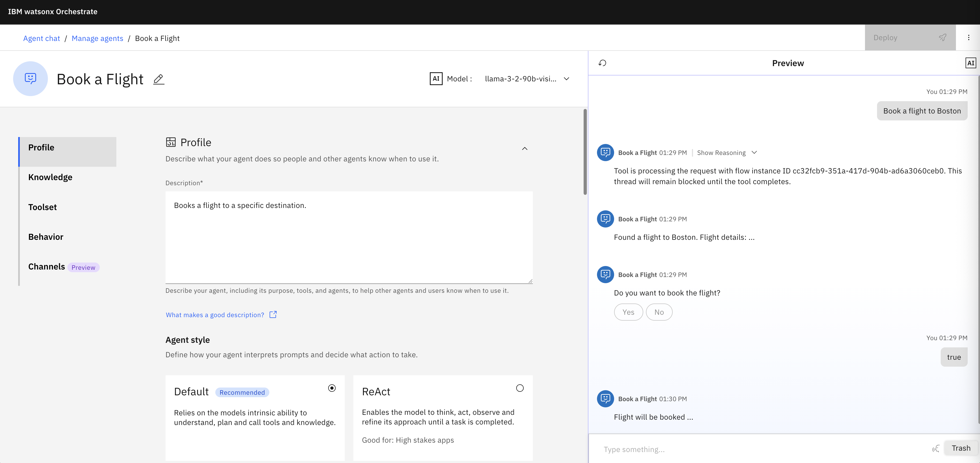This screenshot has width=980, height=463.
Task: Click the main editor vertical scrollbar
Action: pos(585,152)
